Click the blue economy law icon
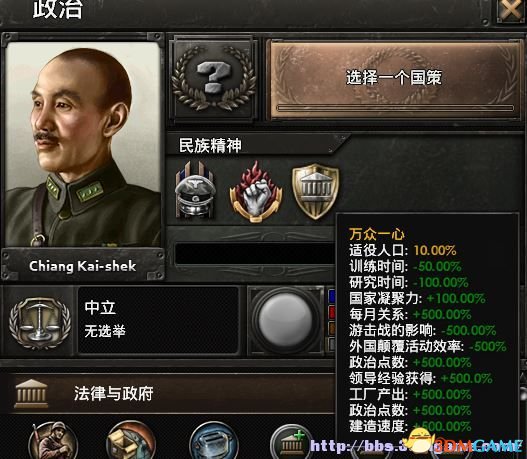Image resolution: width=527 pixels, height=459 pixels. [214, 441]
